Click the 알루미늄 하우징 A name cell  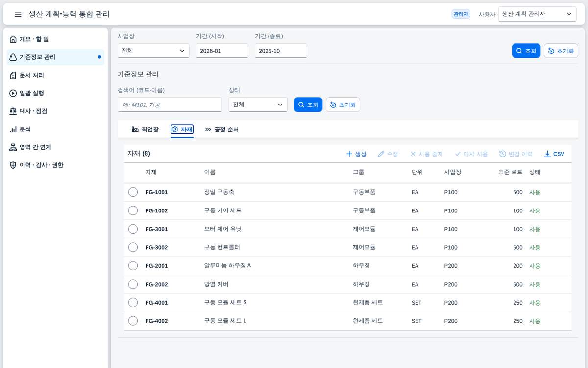point(227,266)
